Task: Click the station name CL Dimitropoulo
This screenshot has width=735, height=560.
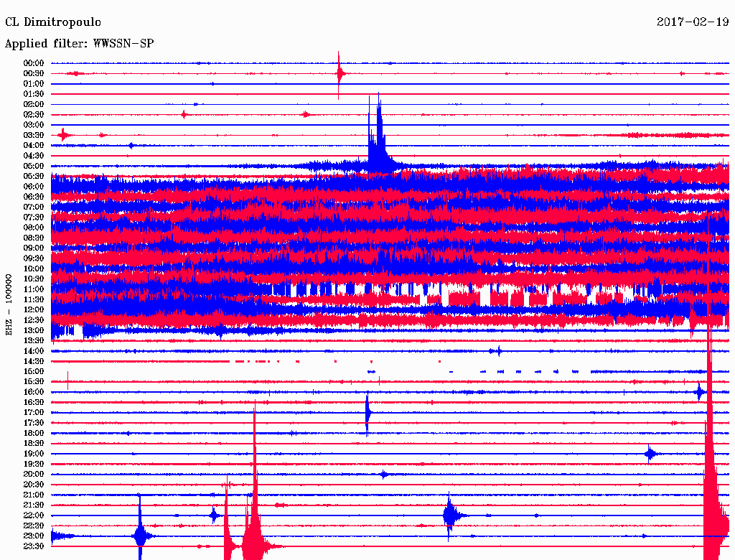Action: pyautogui.click(x=53, y=22)
